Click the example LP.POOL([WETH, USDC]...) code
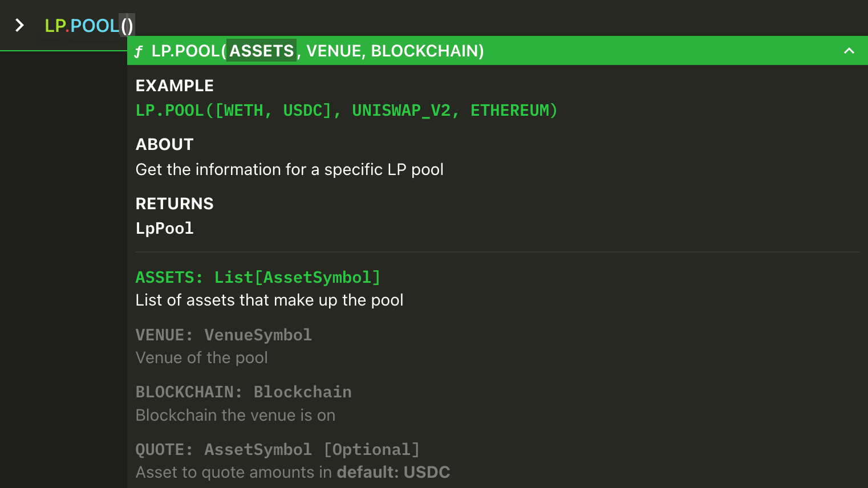The image size is (868, 488). tap(346, 110)
